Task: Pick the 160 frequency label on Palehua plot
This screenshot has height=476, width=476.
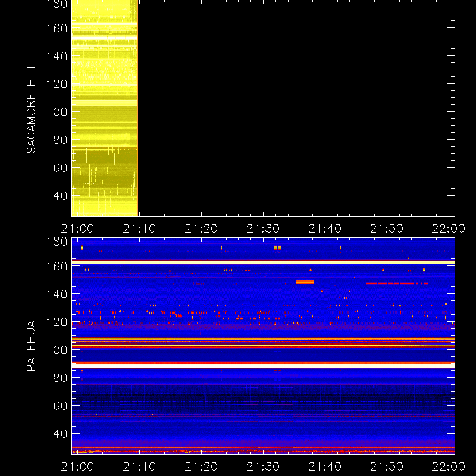Action: 57,266
